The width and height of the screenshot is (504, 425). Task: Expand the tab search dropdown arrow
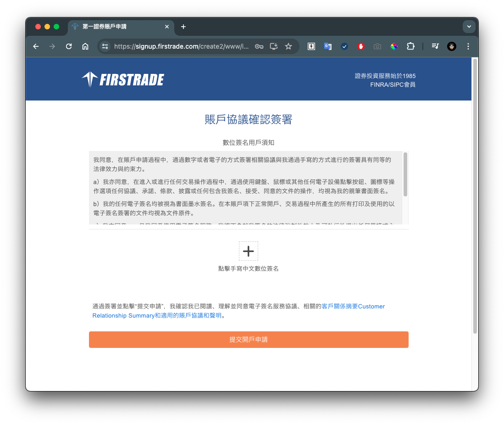469,27
